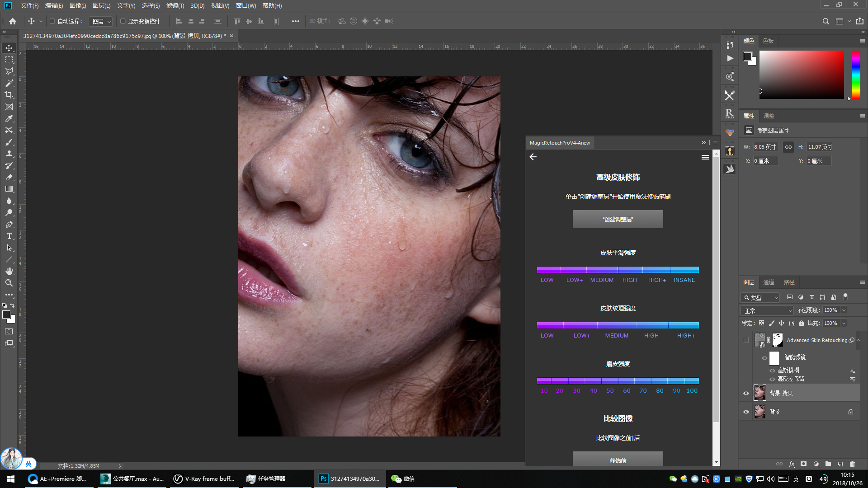
Task: Switch to the 通道 channels tab
Action: pos(769,282)
